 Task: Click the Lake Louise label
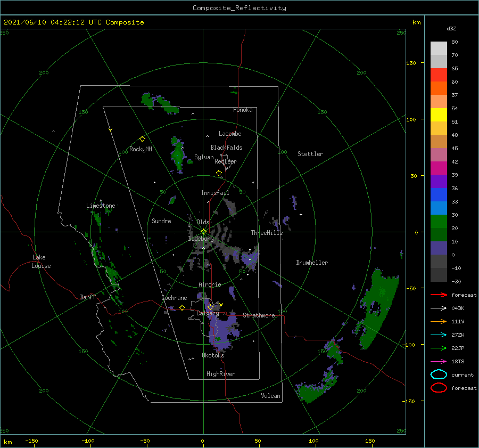(41, 262)
